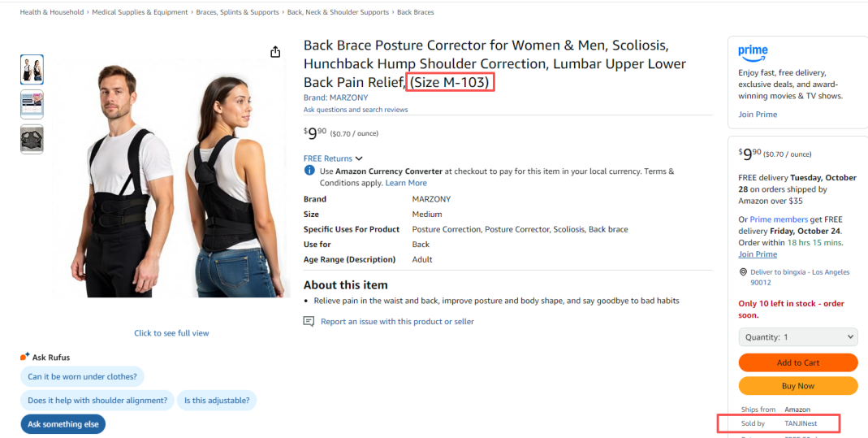Expand the FREE Returns dropdown
This screenshot has width=868, height=438.
tap(333, 158)
